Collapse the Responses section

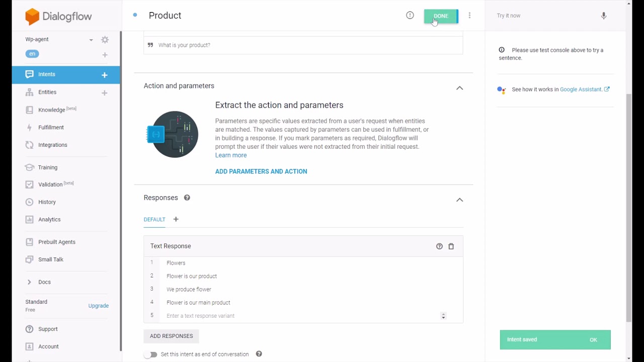click(459, 200)
